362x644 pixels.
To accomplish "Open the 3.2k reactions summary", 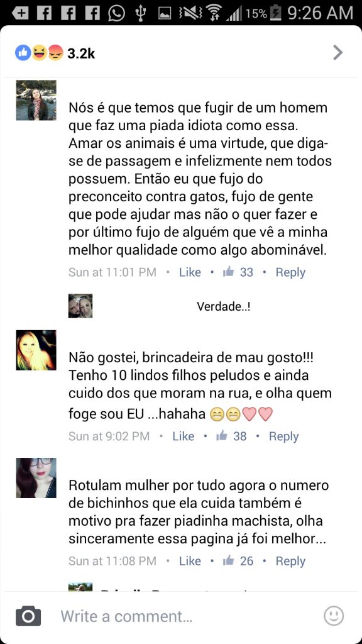I will coord(81,53).
